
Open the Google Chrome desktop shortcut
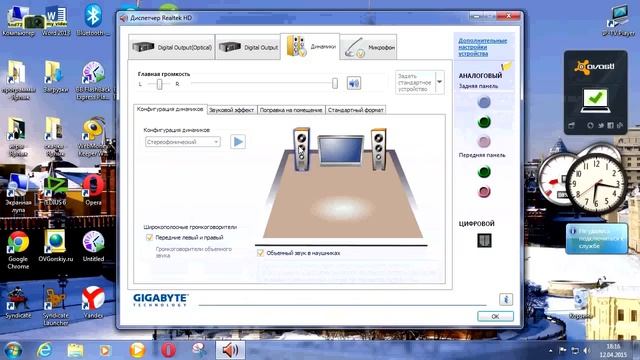18,250
